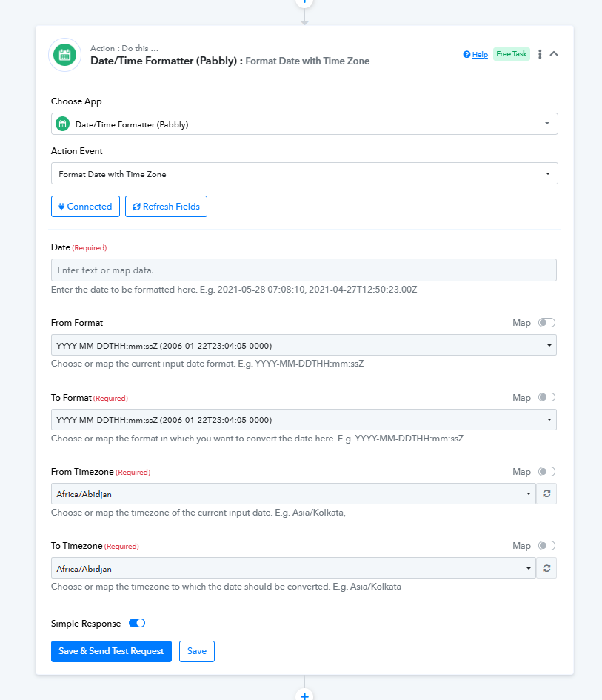Add a step with bottom plus icon
This screenshot has width=602, height=700.
click(x=304, y=695)
